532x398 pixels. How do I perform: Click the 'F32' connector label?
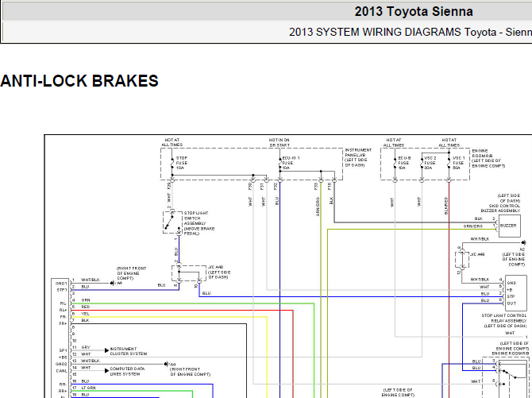[x=276, y=186]
